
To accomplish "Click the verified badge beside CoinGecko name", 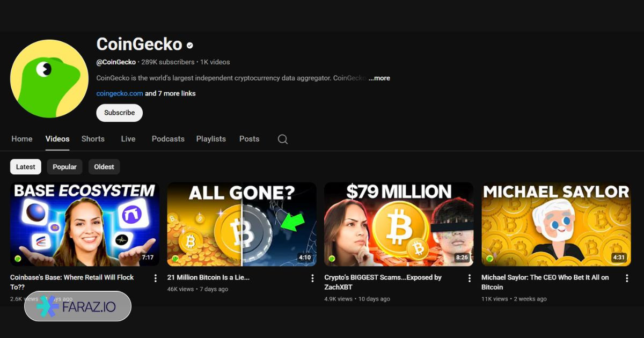I will 189,46.
